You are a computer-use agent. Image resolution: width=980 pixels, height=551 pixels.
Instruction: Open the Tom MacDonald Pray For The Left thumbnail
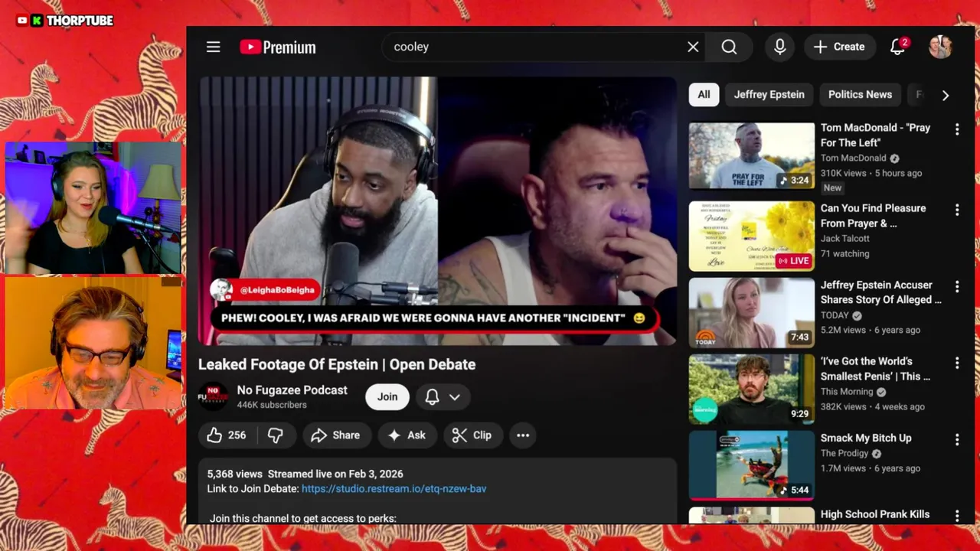[751, 155]
